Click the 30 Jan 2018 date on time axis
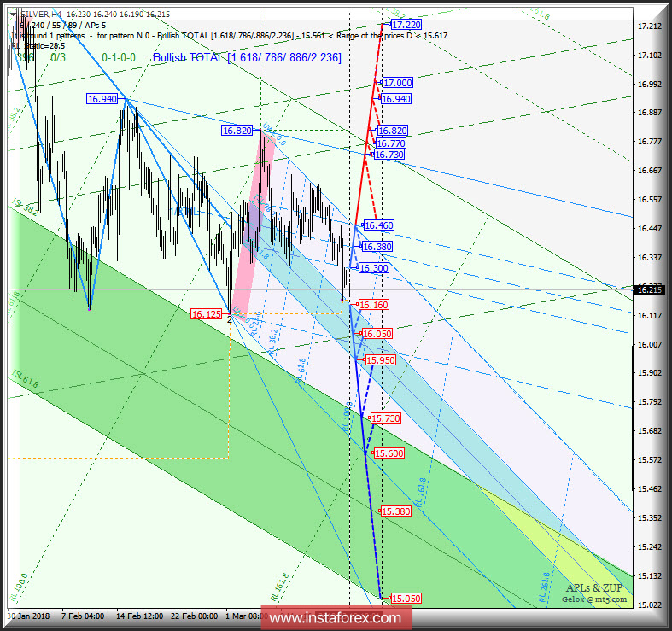 click(x=28, y=616)
